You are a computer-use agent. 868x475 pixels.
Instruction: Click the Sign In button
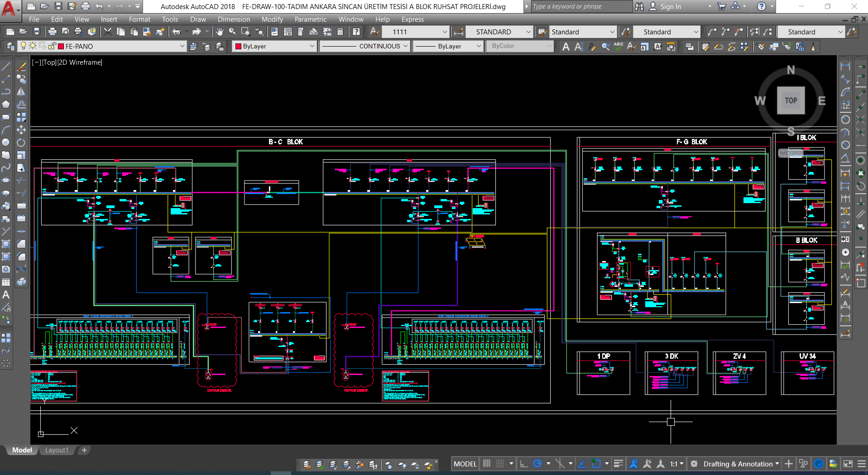point(670,7)
